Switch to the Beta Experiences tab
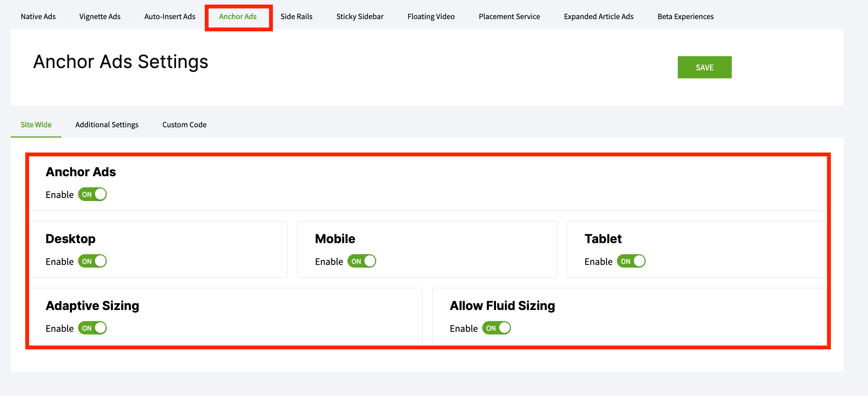868x396 pixels. [x=685, y=16]
